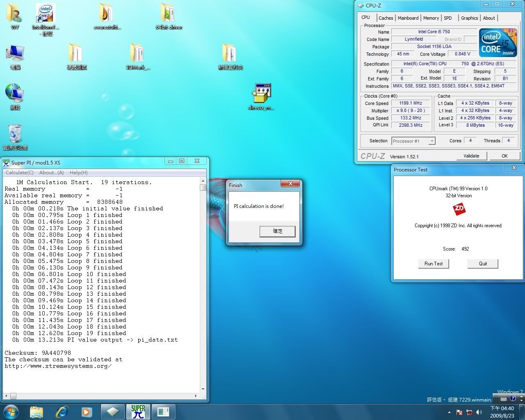The height and width of the screenshot is (420, 525).
Task: Click Run Test in Processor Test
Action: [434, 264]
